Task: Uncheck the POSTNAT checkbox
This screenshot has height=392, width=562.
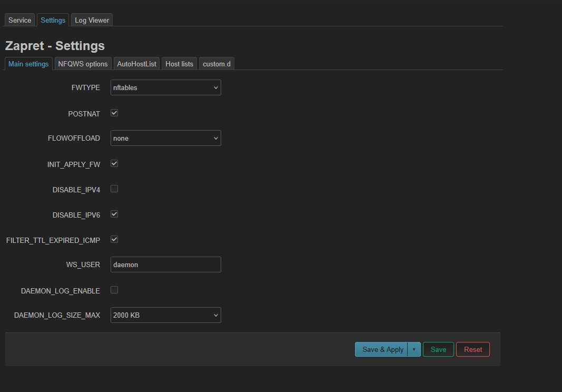Action: [x=114, y=113]
